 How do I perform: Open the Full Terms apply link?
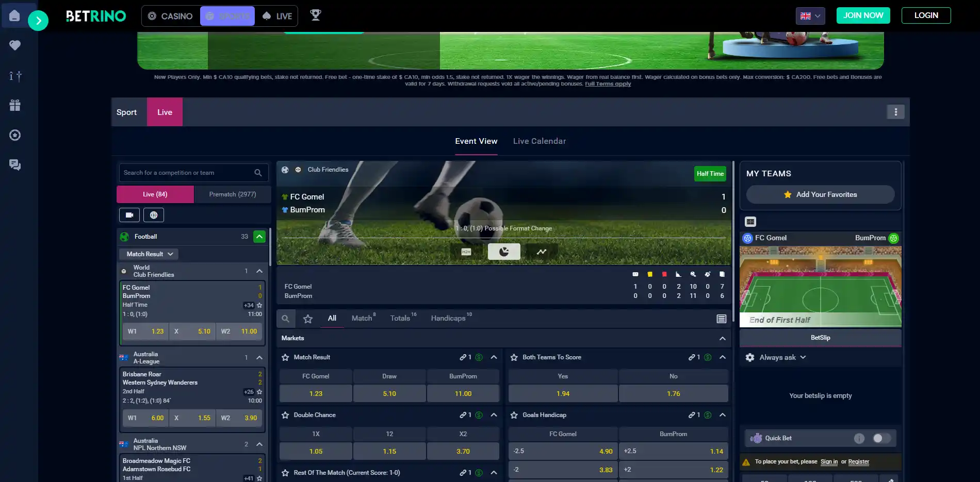608,84
